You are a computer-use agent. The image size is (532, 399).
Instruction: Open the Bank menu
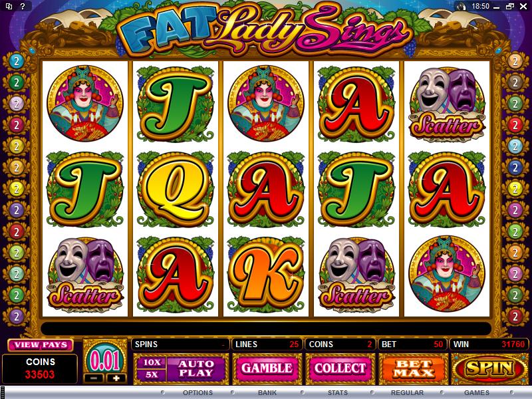267,392
